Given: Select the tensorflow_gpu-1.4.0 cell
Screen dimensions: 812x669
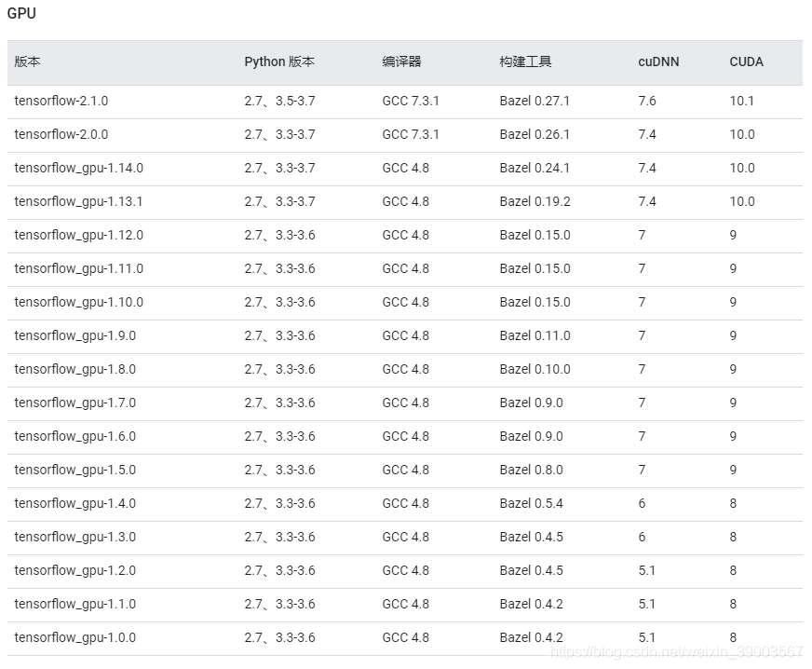Looking at the screenshot, I should [x=75, y=503].
